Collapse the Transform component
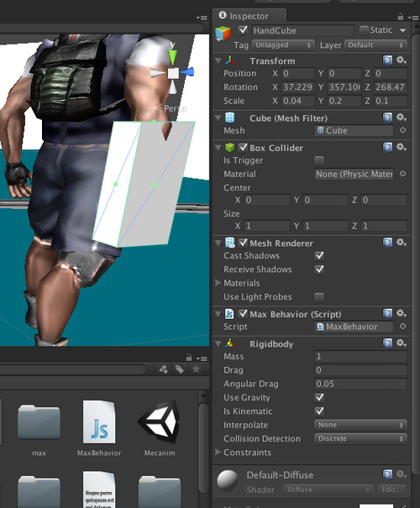 coord(218,61)
